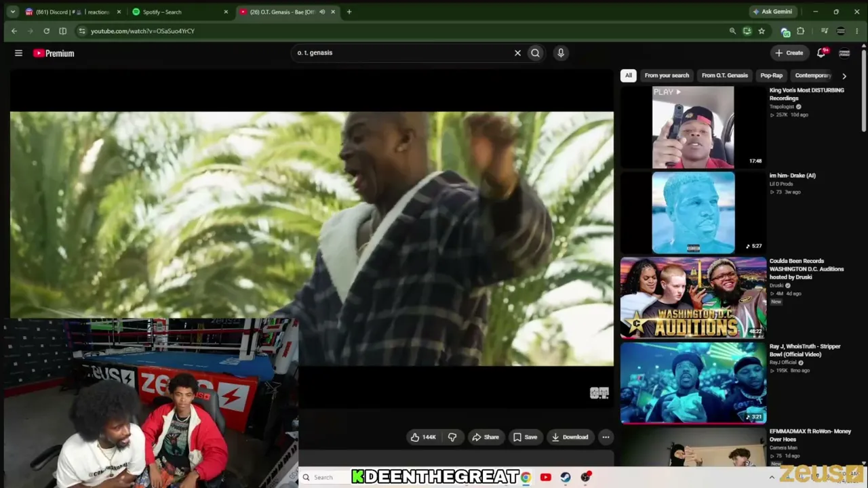Share the video
The width and height of the screenshot is (868, 488).
(486, 437)
